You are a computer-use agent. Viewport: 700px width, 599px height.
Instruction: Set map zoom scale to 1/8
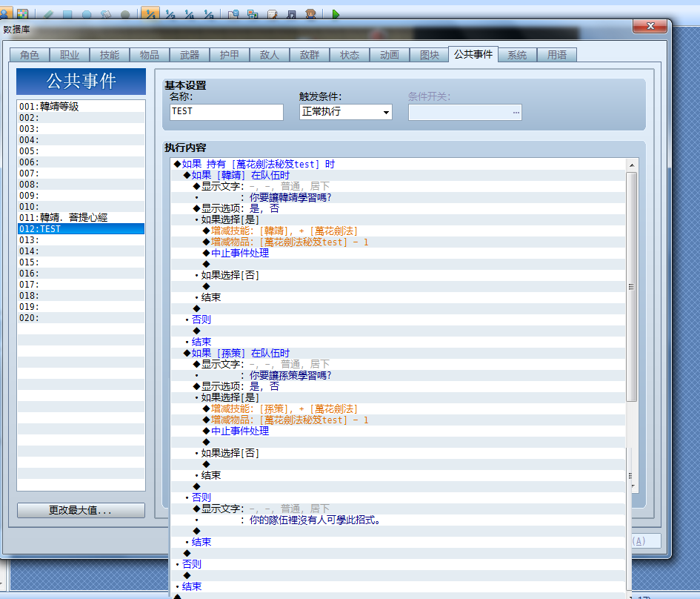click(x=208, y=14)
